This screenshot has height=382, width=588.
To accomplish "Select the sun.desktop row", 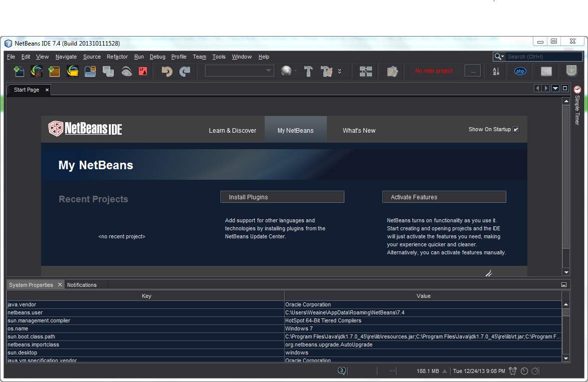I will [284, 352].
